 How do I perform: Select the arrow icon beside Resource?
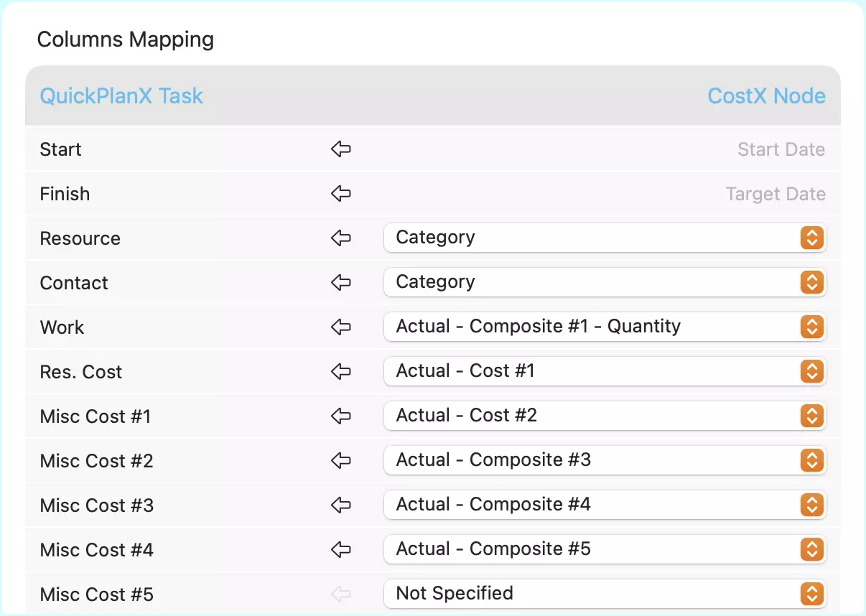pyautogui.click(x=340, y=238)
